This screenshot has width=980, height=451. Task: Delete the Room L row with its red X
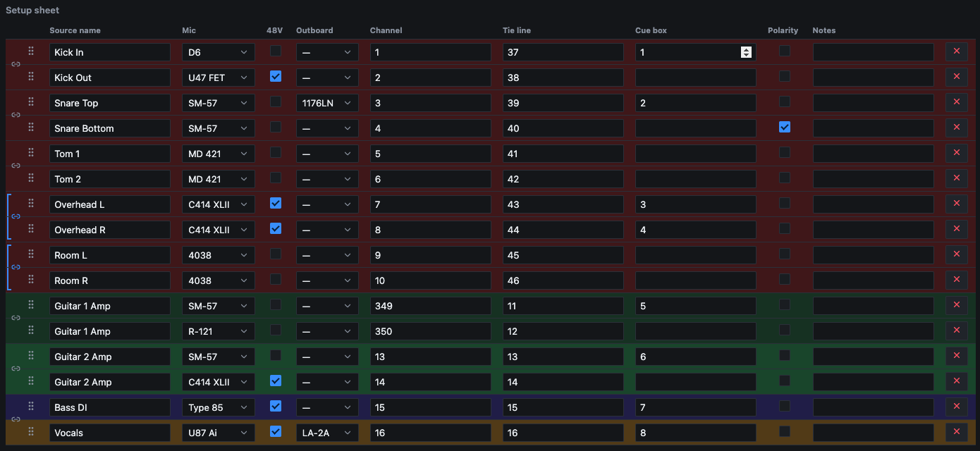point(957,254)
